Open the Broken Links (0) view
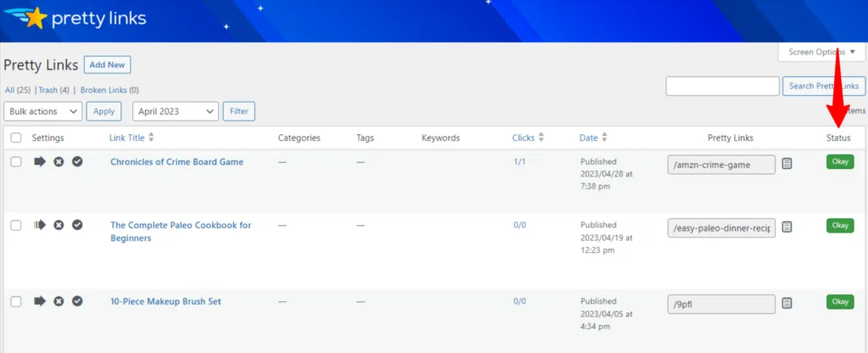868x353 pixels. (x=109, y=90)
